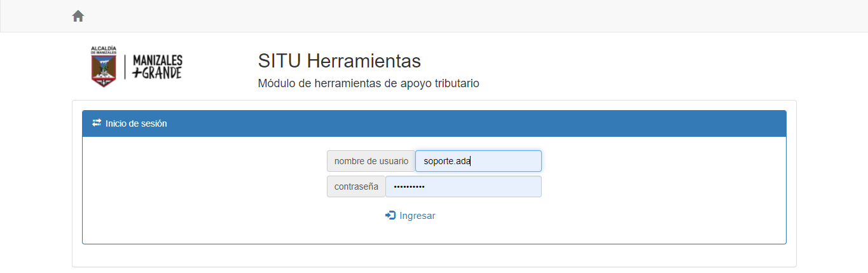Click the "contraseña" label box
This screenshot has height=273, width=868.
click(356, 186)
